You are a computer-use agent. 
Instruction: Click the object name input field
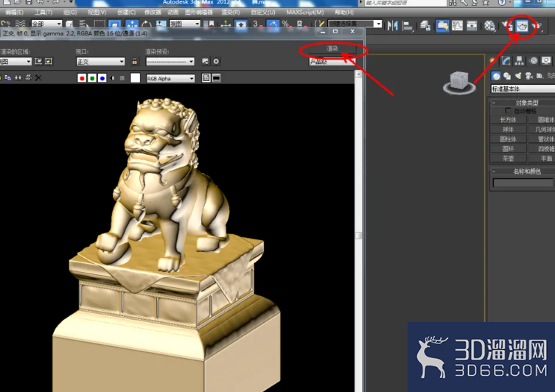coord(523,183)
